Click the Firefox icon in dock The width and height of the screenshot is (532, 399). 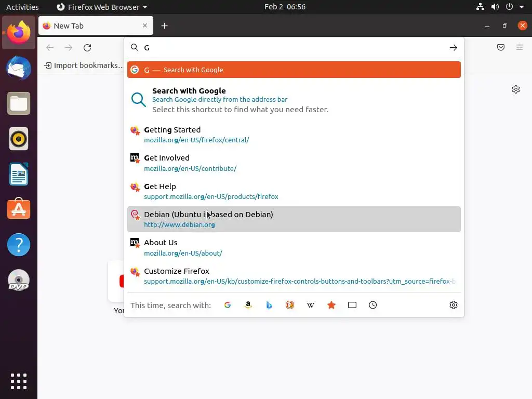pos(19,33)
